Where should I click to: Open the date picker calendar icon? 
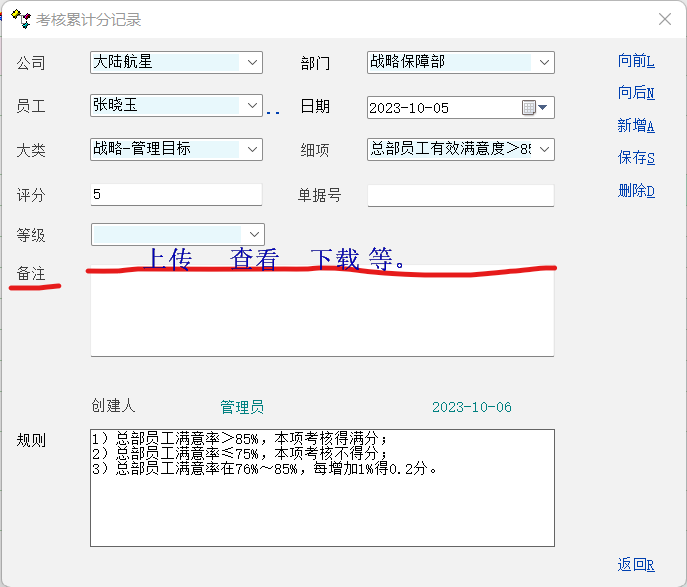529,107
